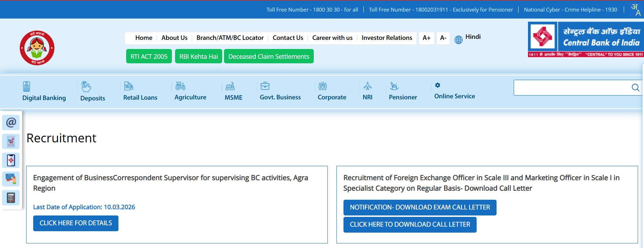Expand Pensioner menu label
This screenshot has width=644, height=248.
click(403, 97)
